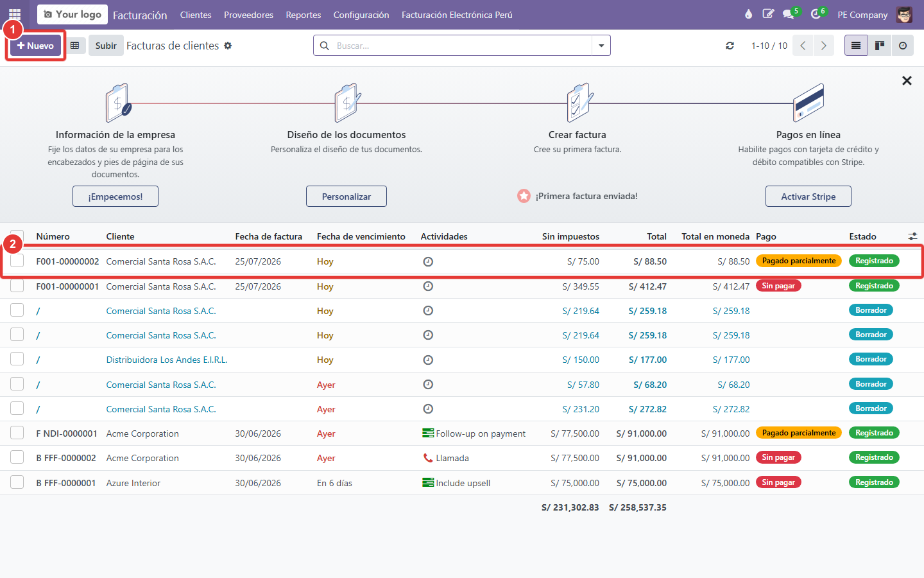Click the ¡Empecemos! button
The width and height of the screenshot is (924, 578).
pos(116,197)
